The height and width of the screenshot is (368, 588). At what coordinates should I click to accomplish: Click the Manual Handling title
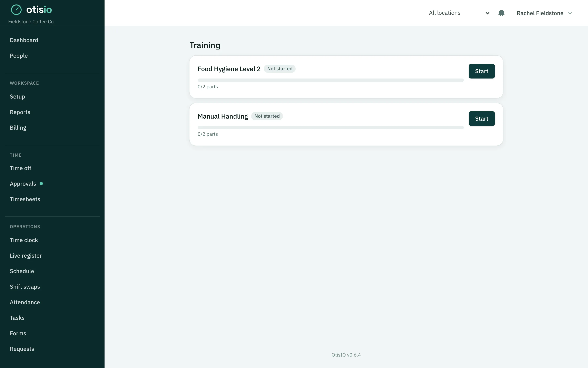pos(223,117)
